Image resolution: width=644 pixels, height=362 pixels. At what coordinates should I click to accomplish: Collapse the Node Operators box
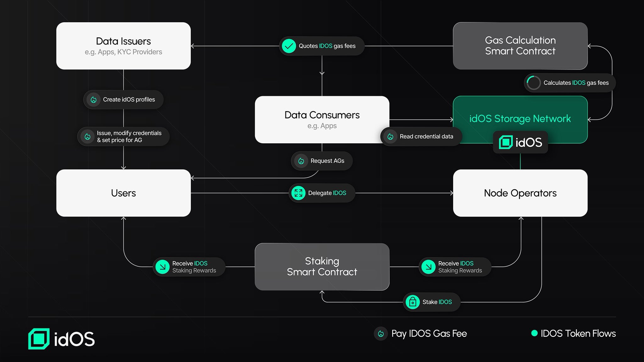(x=520, y=193)
